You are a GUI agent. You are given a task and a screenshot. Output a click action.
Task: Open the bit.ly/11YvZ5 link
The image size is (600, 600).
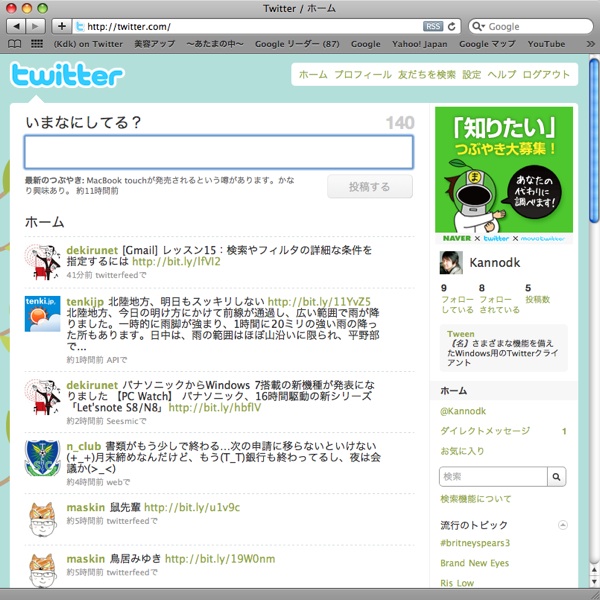[319, 302]
